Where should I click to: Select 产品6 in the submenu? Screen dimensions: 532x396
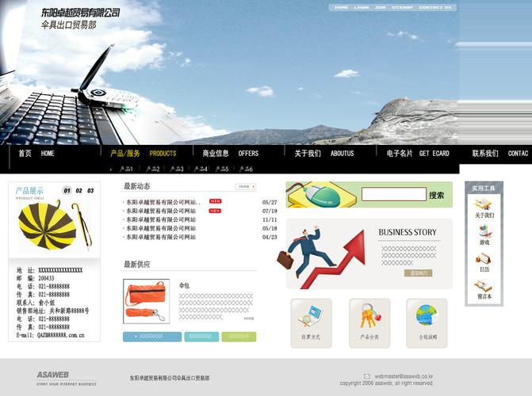(246, 169)
